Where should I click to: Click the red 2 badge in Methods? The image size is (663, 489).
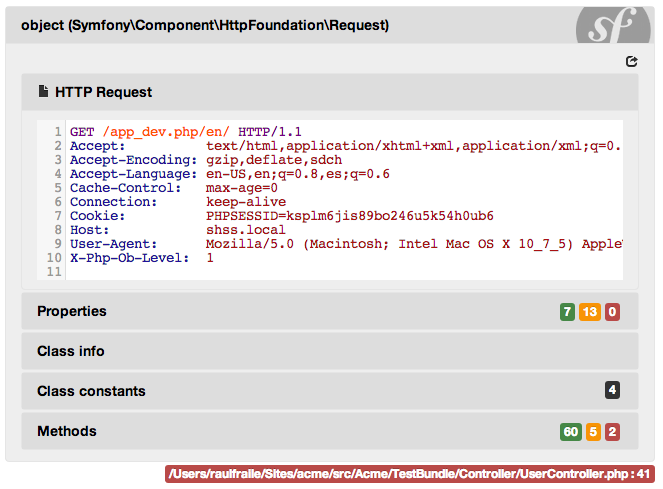tap(612, 432)
